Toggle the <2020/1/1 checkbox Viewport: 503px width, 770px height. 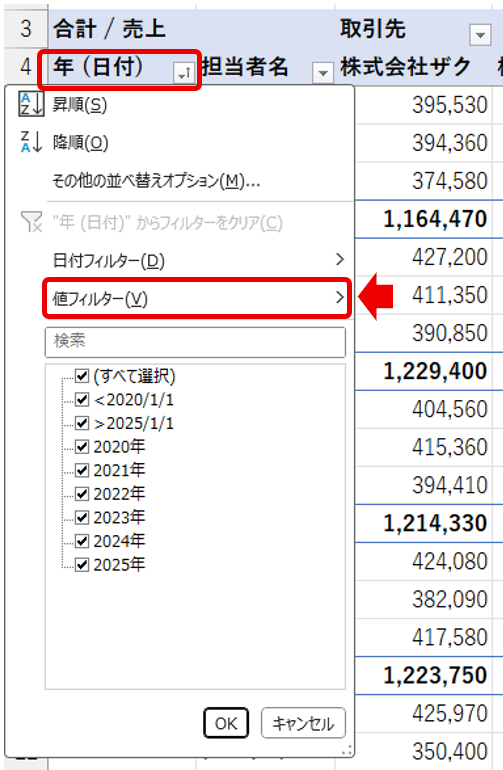click(82, 400)
